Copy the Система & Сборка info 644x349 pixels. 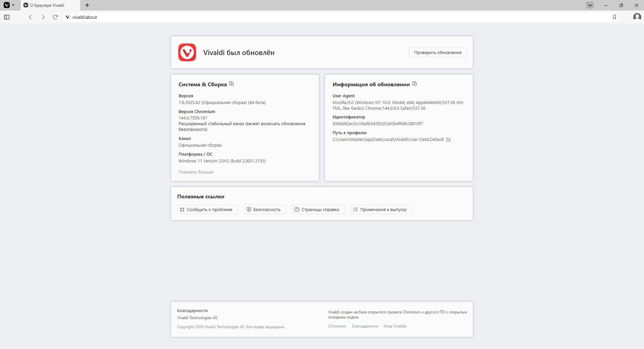tap(231, 84)
